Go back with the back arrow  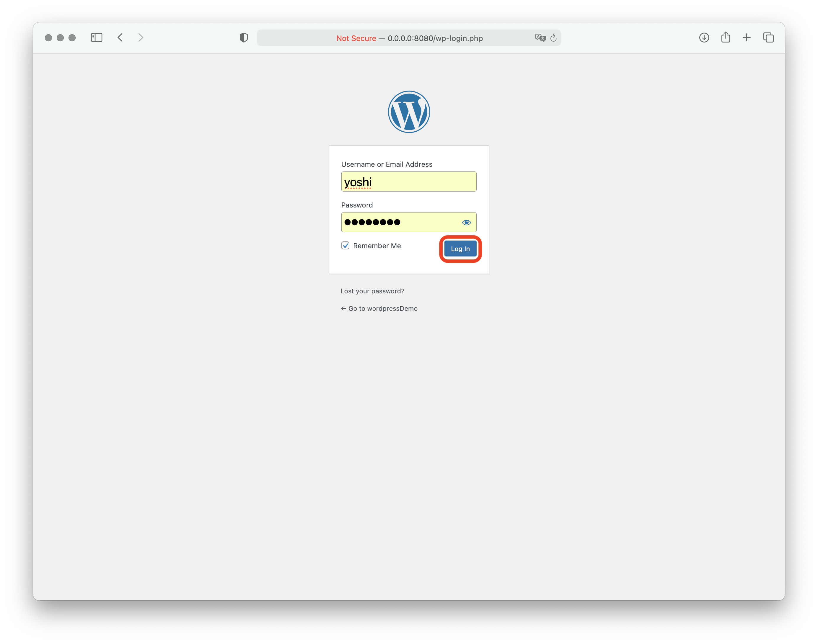(x=120, y=38)
